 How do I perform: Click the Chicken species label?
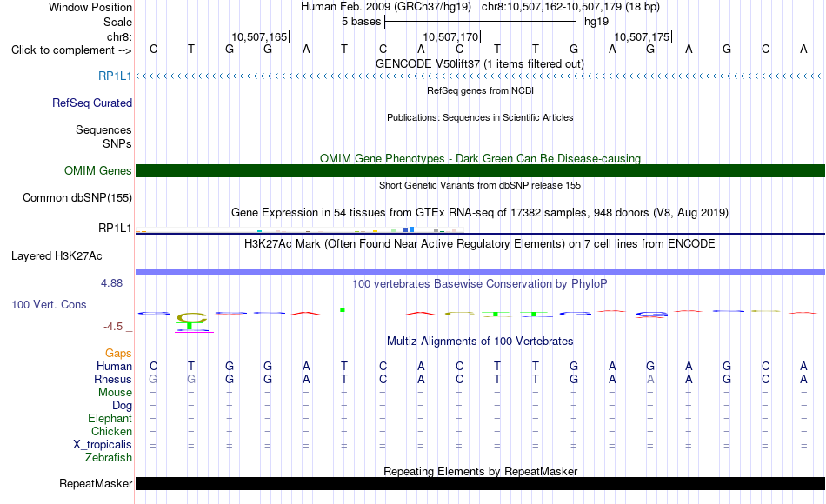tap(111, 431)
